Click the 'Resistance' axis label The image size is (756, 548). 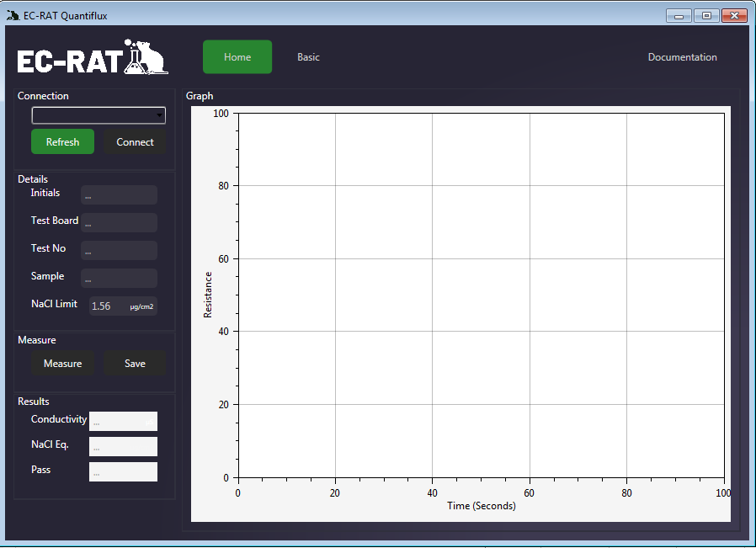pyautogui.click(x=208, y=295)
